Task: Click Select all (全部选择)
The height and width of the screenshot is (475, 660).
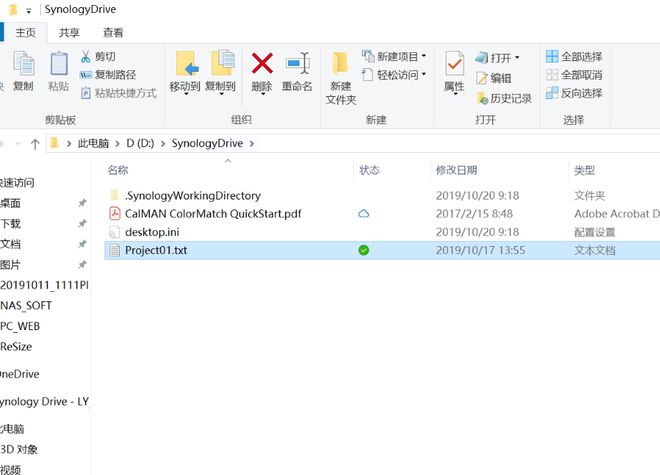Action: point(574,56)
